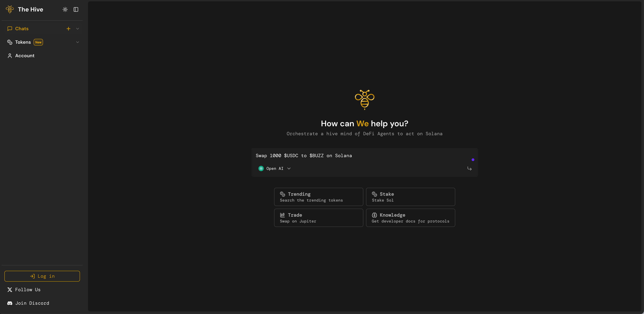Click the new chat plus button
Screen dimensions: 644x314
(x=68, y=28)
